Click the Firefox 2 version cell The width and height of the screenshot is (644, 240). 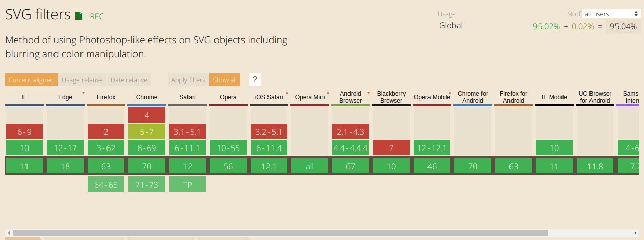click(x=106, y=132)
